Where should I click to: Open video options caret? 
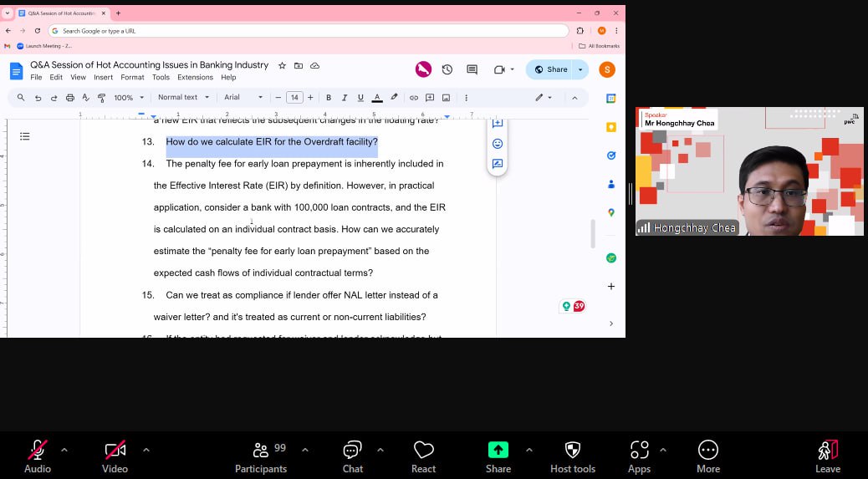[146, 451]
